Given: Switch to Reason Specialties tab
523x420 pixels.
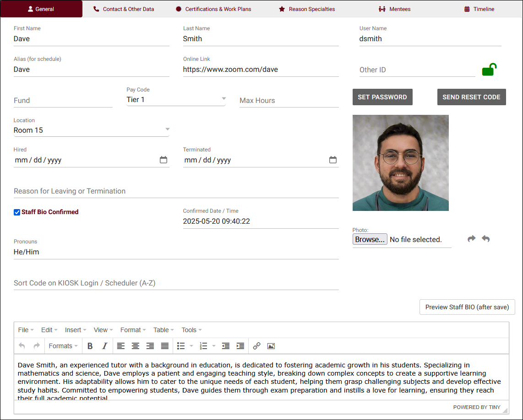Looking at the screenshot, I should point(307,9).
